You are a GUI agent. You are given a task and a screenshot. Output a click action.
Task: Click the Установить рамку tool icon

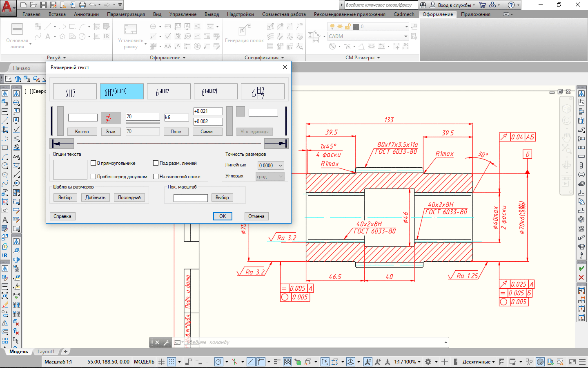(x=131, y=30)
